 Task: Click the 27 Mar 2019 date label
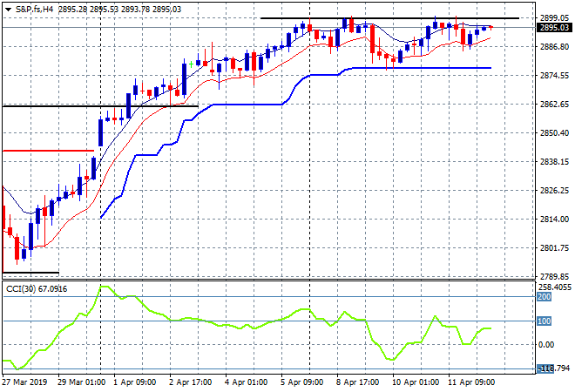tap(25, 382)
